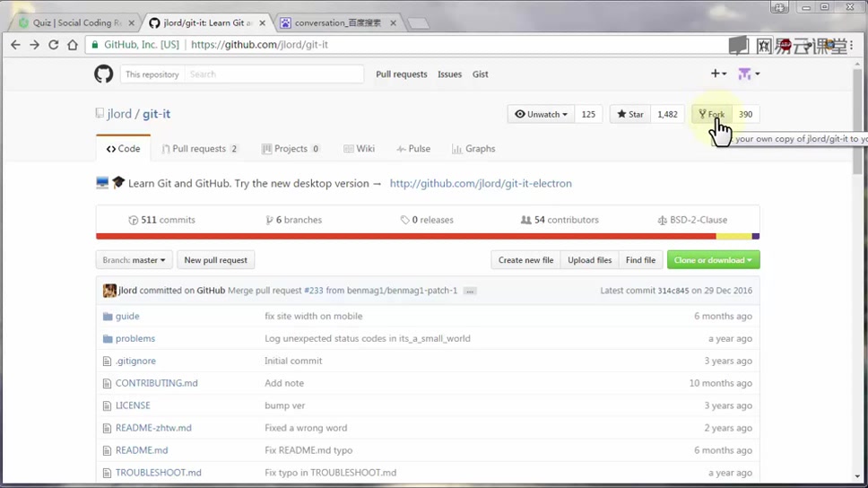View the 390 forks count
The width and height of the screenshot is (868, 488).
pos(746,114)
